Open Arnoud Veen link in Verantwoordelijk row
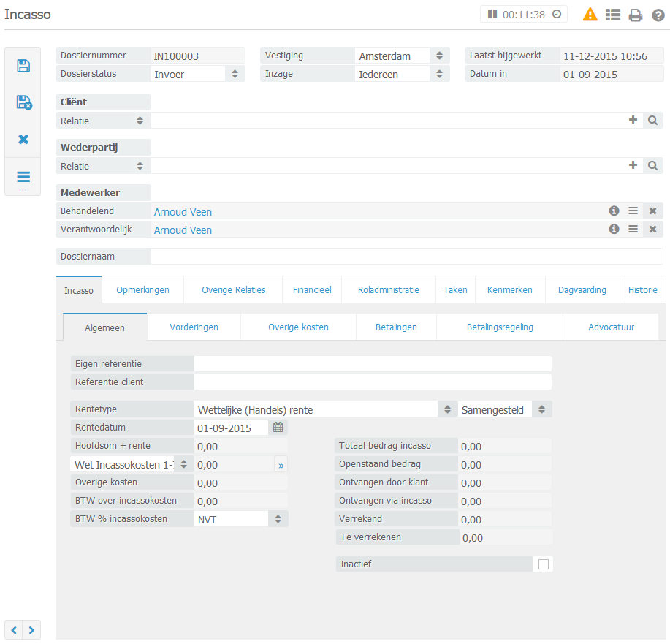 [x=183, y=230]
